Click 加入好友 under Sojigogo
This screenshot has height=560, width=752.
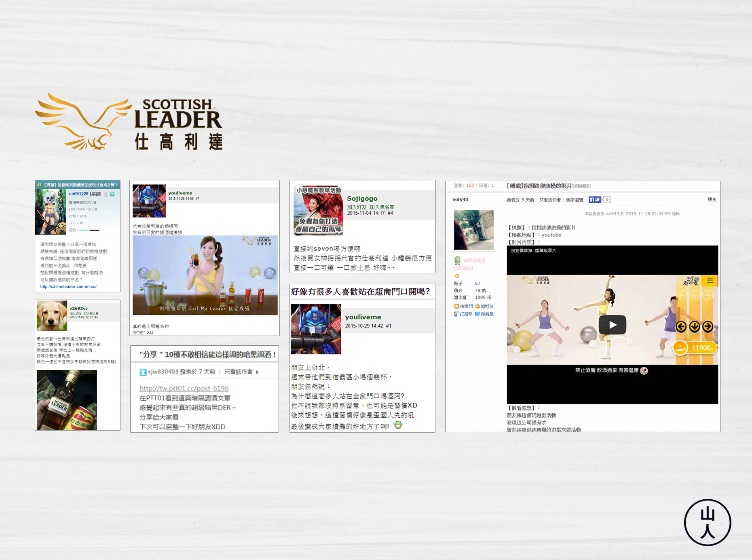pos(357,207)
